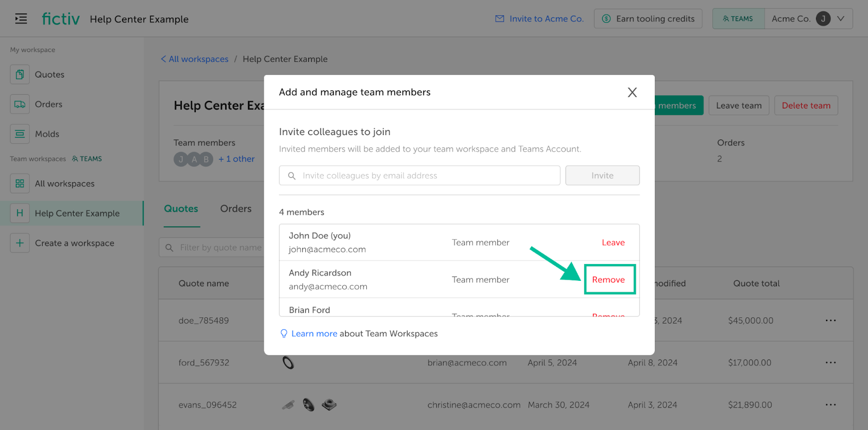
Task: Switch to the Orders tab
Action: coord(236,209)
